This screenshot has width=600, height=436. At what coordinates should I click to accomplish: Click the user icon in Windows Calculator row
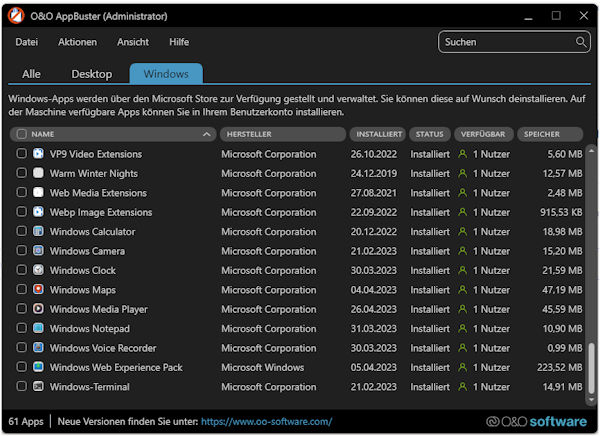(x=462, y=231)
